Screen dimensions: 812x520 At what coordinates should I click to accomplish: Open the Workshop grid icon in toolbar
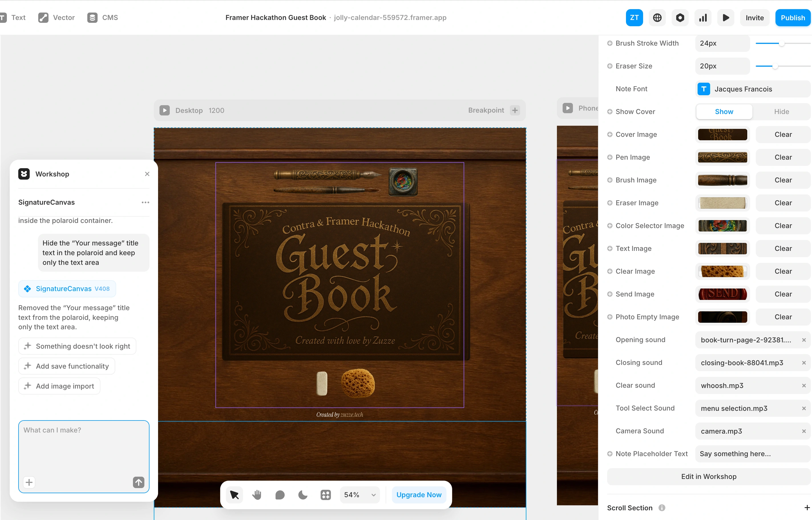(326, 495)
